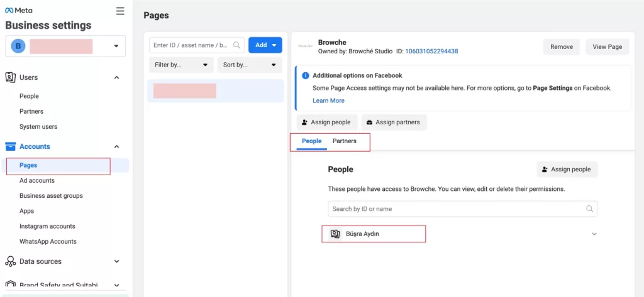This screenshot has width=644, height=297.
Task: Open the business account dropdown arrow
Action: 116,46
